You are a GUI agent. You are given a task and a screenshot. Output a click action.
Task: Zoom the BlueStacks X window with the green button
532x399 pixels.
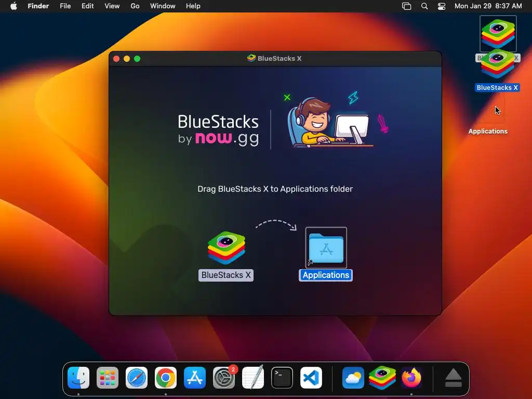(137, 59)
